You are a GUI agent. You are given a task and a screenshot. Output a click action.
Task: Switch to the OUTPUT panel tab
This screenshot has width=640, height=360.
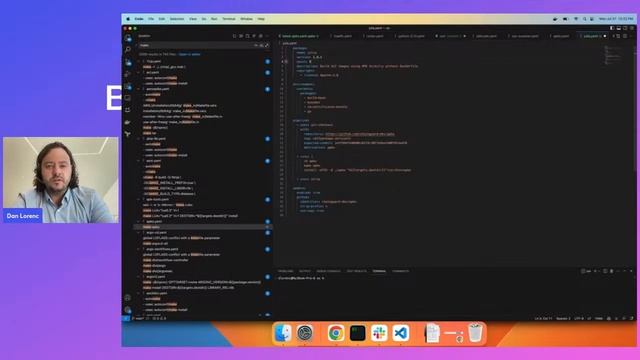[304, 271]
